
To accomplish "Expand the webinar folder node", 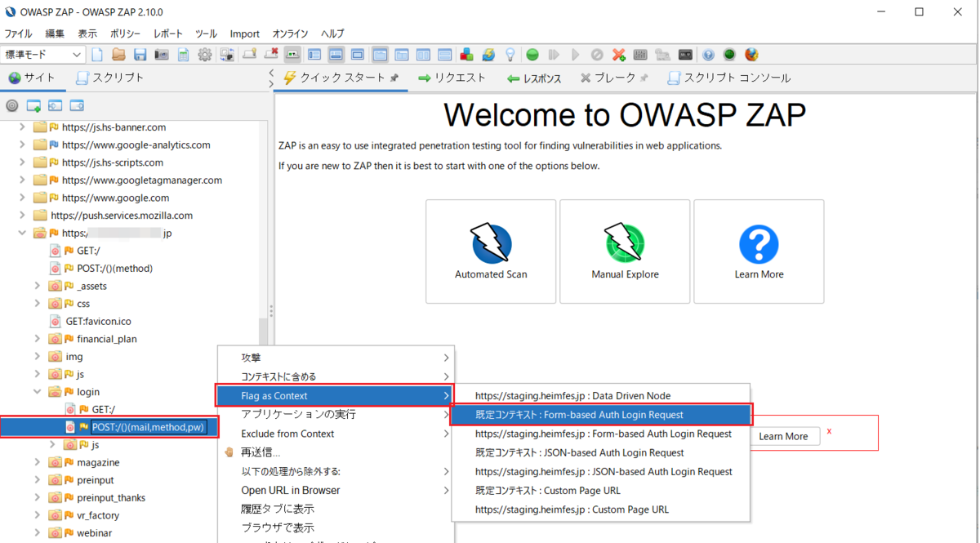I will click(38, 533).
